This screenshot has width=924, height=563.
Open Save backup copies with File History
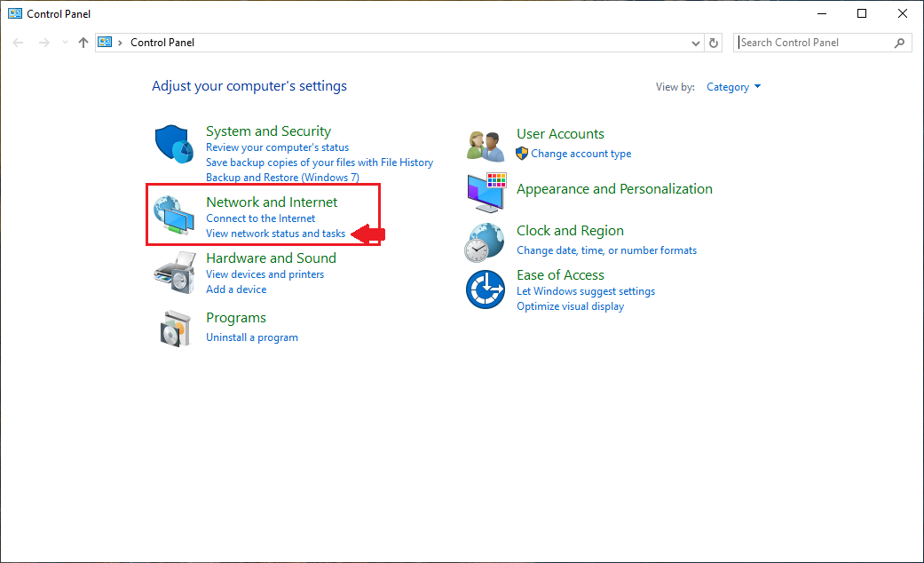(x=320, y=163)
